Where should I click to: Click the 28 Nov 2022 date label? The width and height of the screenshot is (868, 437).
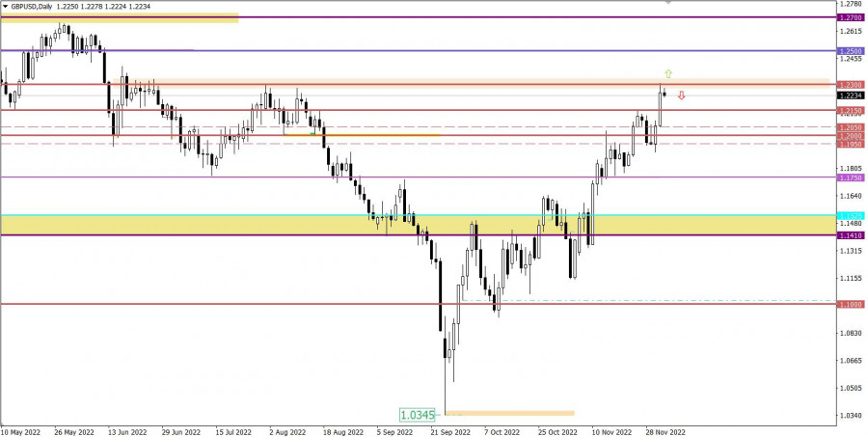click(665, 431)
